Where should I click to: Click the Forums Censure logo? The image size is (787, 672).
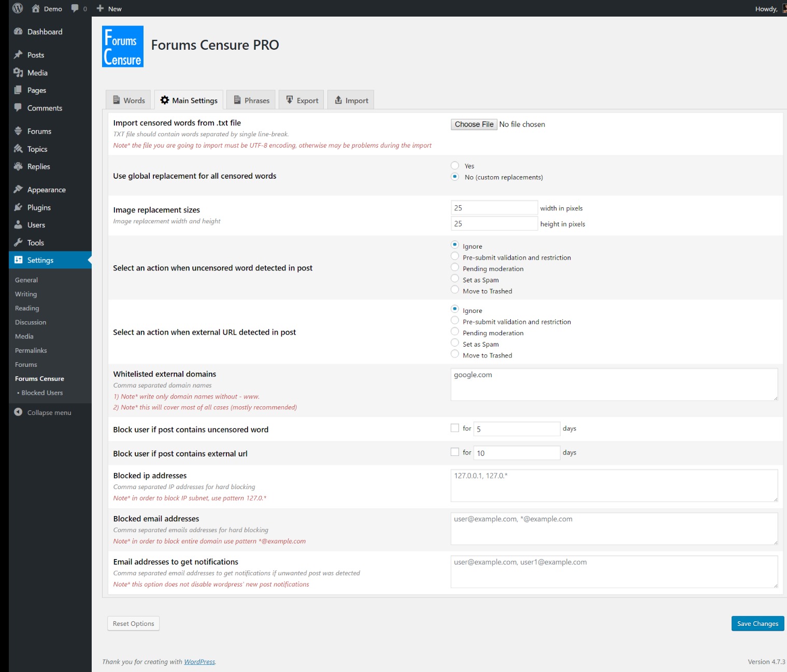(x=123, y=47)
